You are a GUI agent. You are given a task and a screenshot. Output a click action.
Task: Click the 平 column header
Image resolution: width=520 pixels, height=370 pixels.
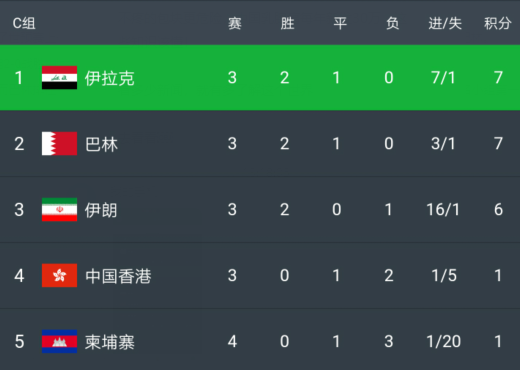coord(340,24)
